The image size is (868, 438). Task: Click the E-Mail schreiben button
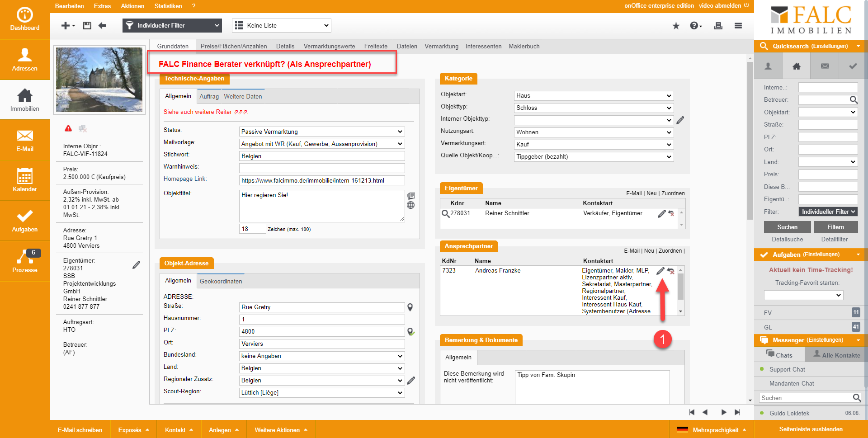(x=80, y=430)
